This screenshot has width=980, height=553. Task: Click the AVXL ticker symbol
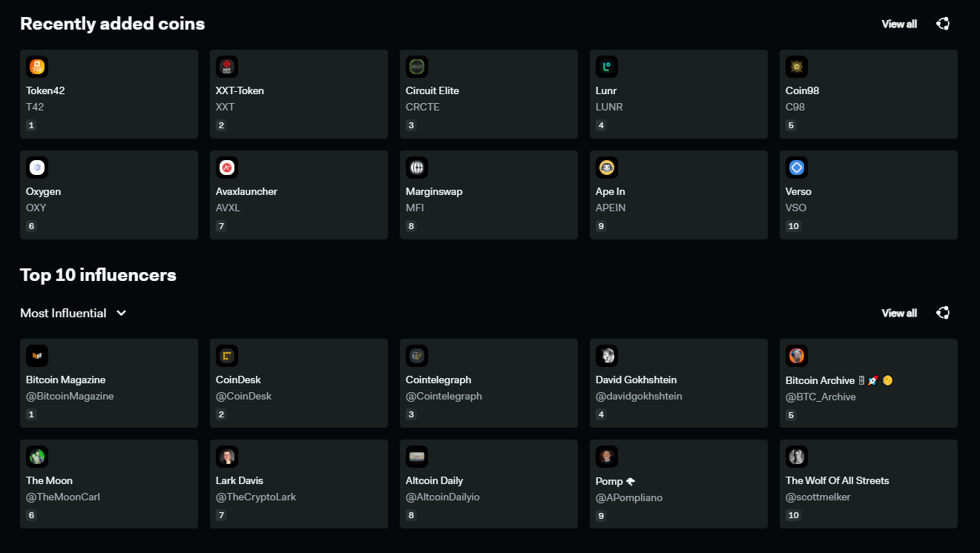click(228, 208)
